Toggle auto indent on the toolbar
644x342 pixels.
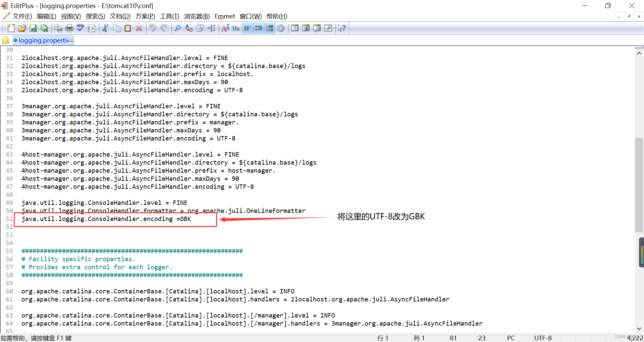tap(258, 28)
